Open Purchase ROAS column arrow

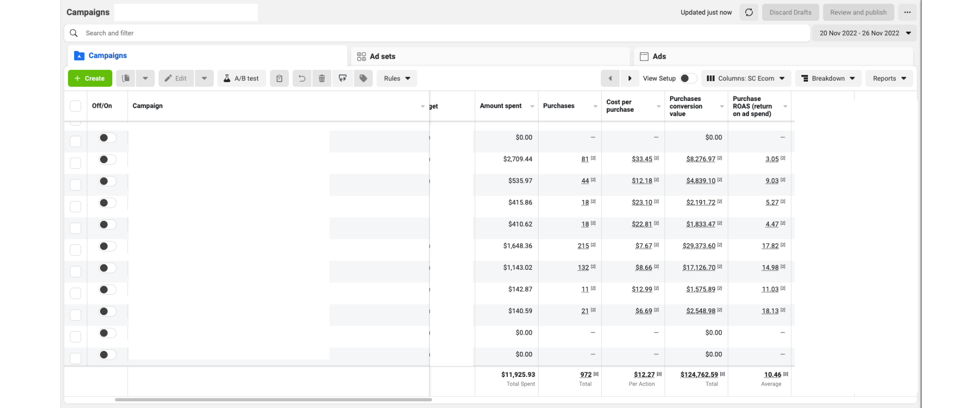785,106
